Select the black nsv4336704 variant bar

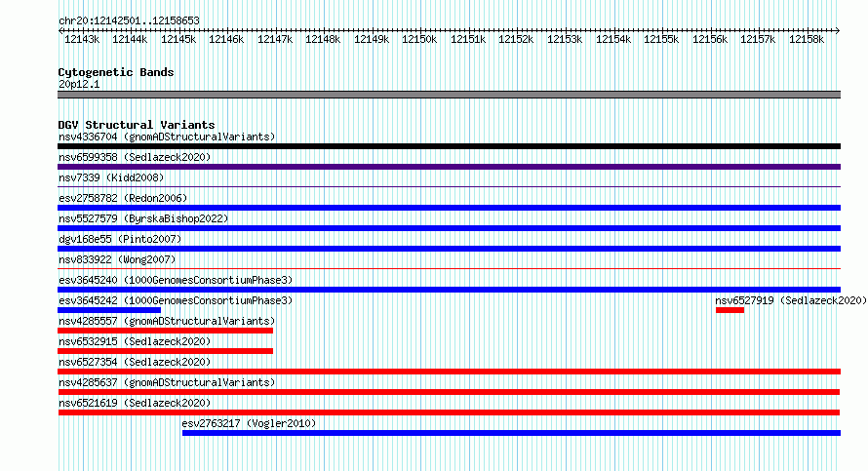click(449, 146)
